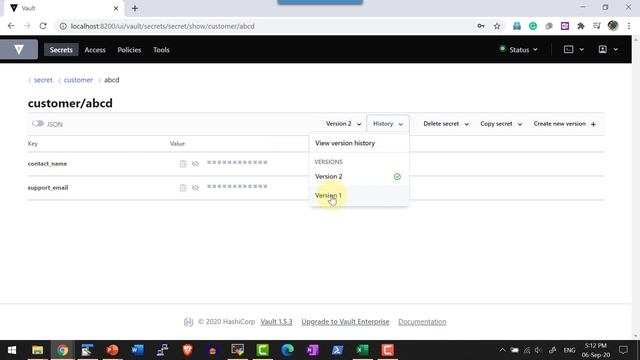Open the notification center icon
The width and height of the screenshot is (640, 360).
tap(623, 350)
